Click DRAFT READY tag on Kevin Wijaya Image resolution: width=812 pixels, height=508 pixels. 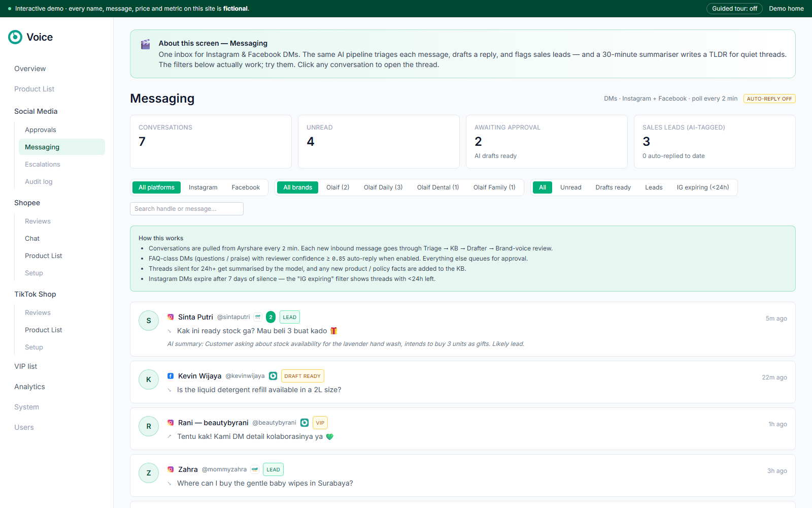point(302,376)
